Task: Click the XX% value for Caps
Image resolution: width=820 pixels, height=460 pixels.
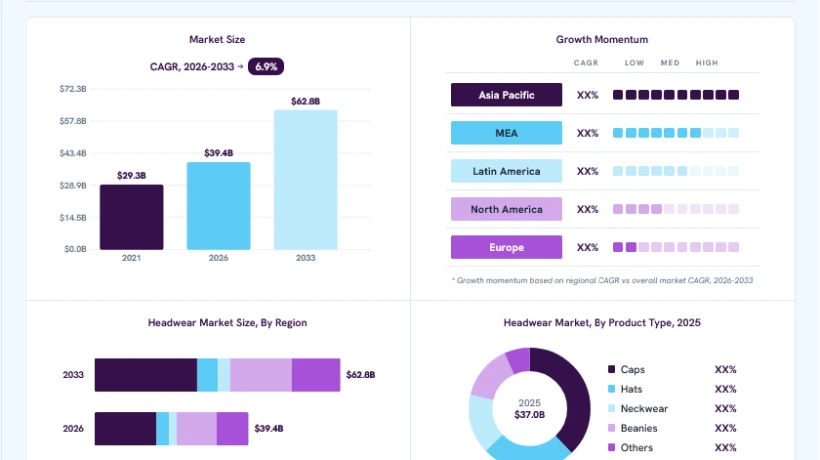Action: pyautogui.click(x=725, y=370)
